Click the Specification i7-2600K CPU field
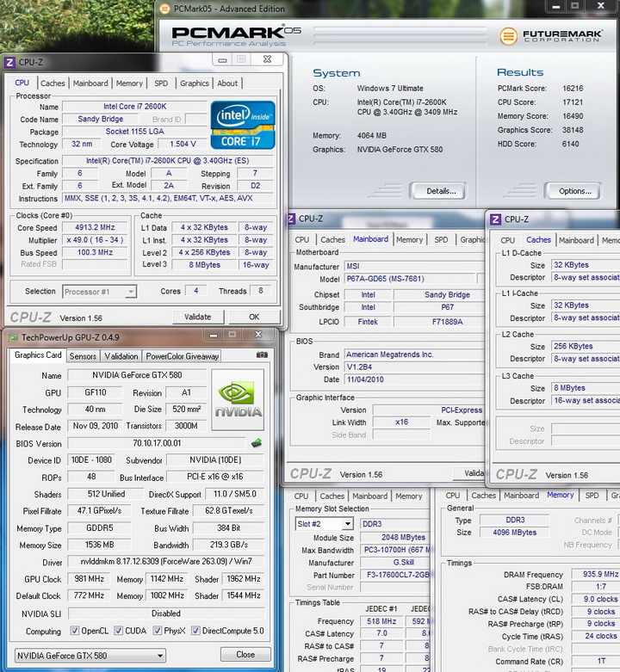The image size is (620, 672). click(x=168, y=161)
